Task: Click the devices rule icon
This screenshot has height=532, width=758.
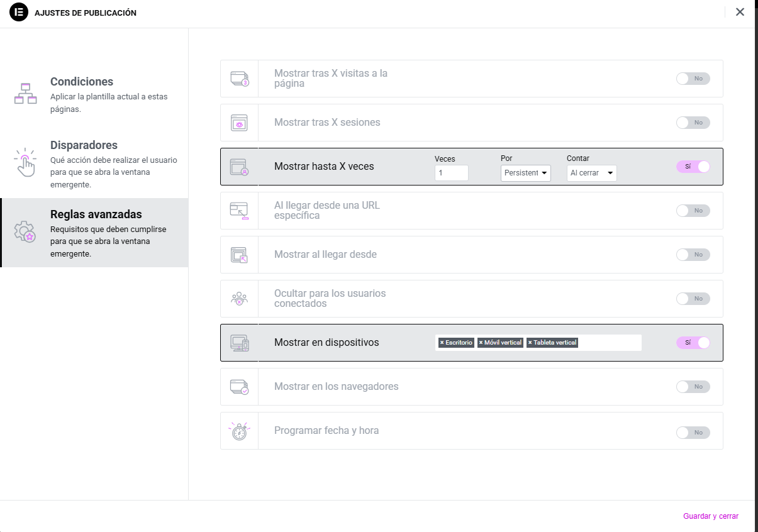Action: pyautogui.click(x=239, y=343)
